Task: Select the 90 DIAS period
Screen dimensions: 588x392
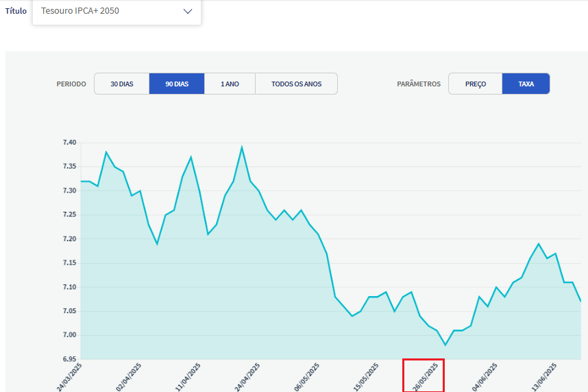Action: click(177, 84)
